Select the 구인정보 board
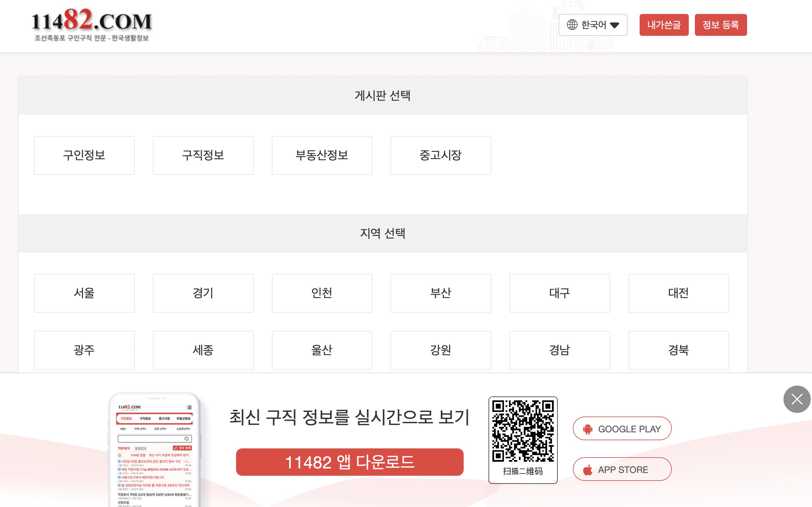The image size is (812, 507). (x=84, y=155)
